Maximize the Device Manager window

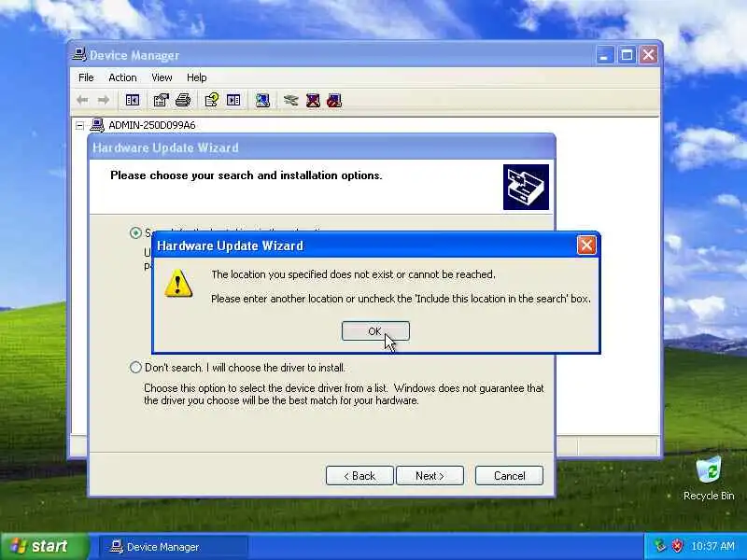(627, 55)
